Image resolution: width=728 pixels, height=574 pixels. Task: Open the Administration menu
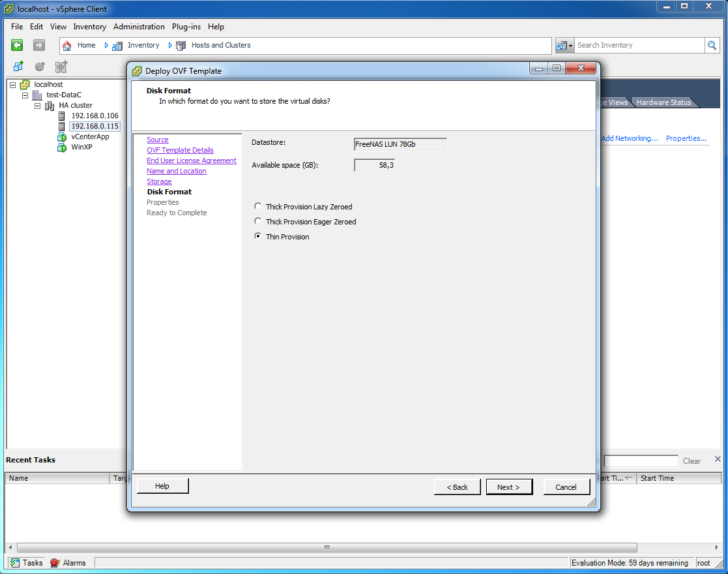[x=139, y=27]
